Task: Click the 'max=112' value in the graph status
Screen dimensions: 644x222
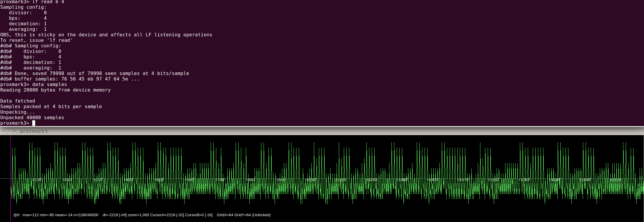Action: click(31, 215)
